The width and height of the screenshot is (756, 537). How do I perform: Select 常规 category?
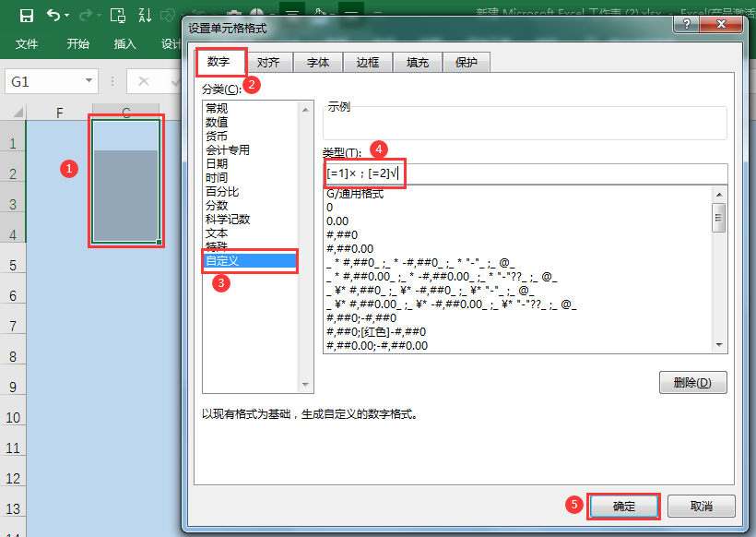(x=217, y=108)
